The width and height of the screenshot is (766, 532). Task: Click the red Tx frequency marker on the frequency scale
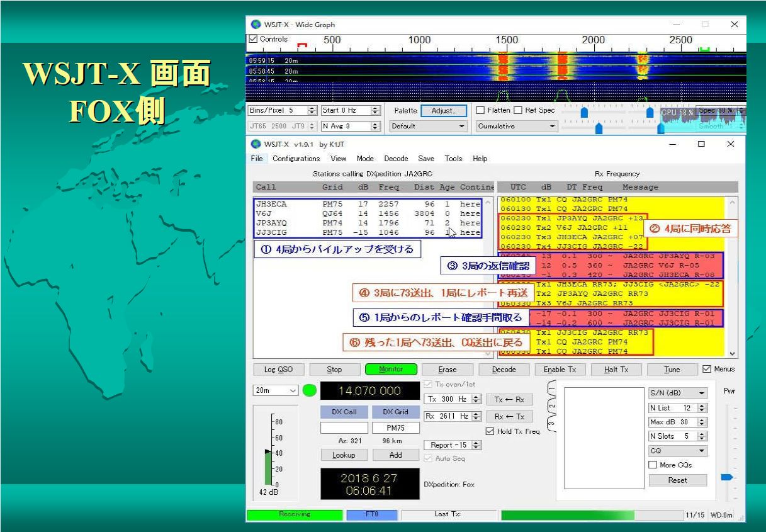(x=301, y=46)
